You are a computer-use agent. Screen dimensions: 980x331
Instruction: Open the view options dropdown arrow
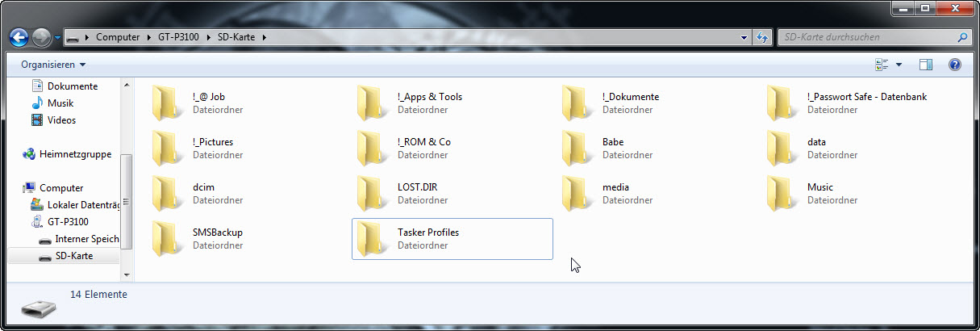tap(899, 65)
